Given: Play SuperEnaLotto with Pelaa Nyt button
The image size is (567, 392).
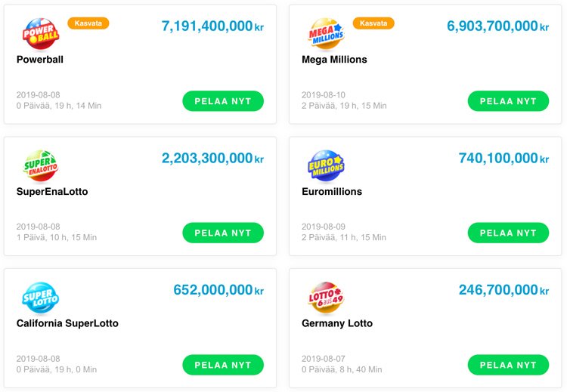Looking at the screenshot, I should pyautogui.click(x=223, y=233).
